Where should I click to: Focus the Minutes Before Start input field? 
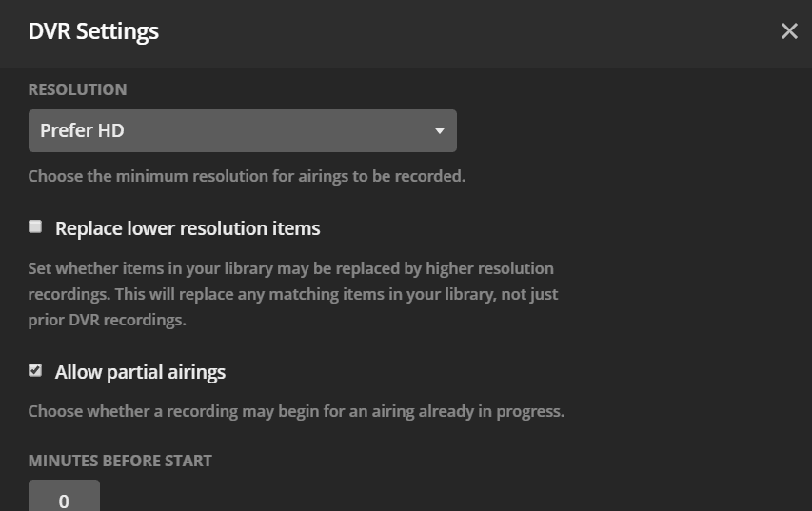point(64,498)
